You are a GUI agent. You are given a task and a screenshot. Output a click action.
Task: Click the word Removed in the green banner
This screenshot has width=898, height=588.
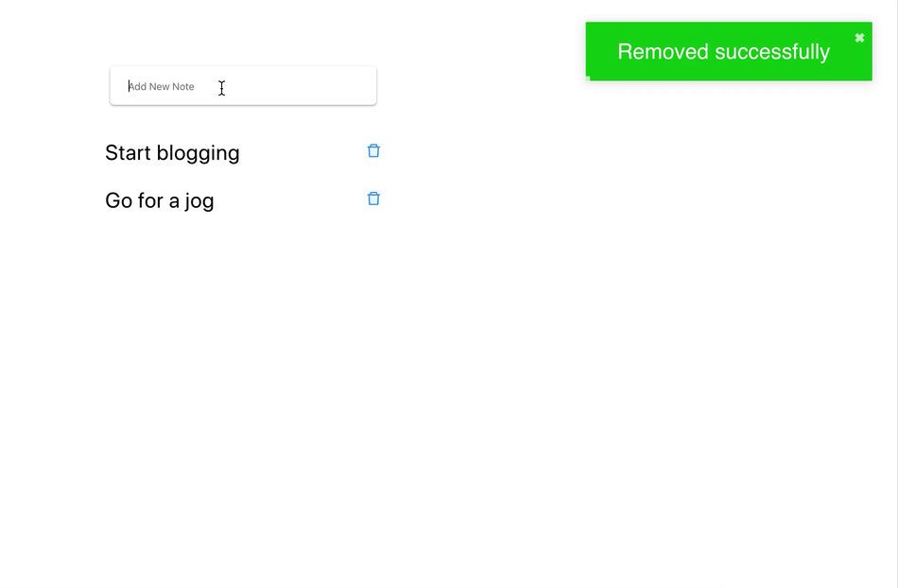tap(663, 52)
